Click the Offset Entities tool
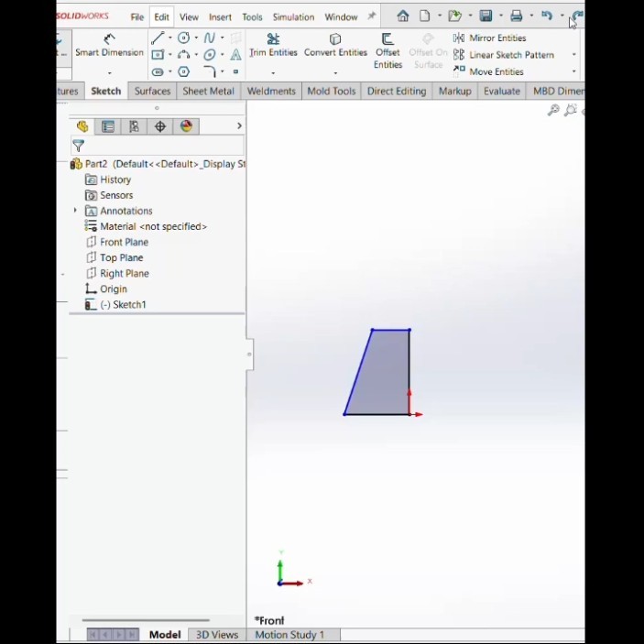Image resolution: width=644 pixels, height=644 pixels. click(x=387, y=51)
